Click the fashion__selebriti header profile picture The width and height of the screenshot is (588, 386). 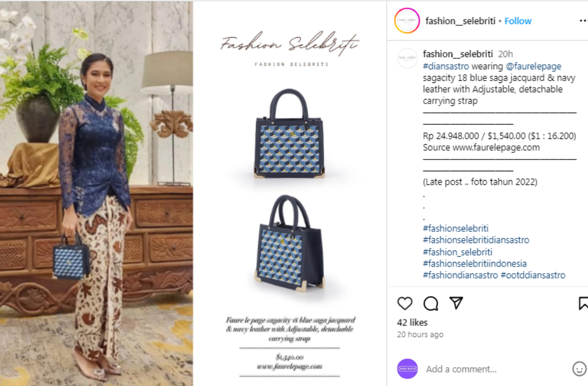click(x=407, y=21)
